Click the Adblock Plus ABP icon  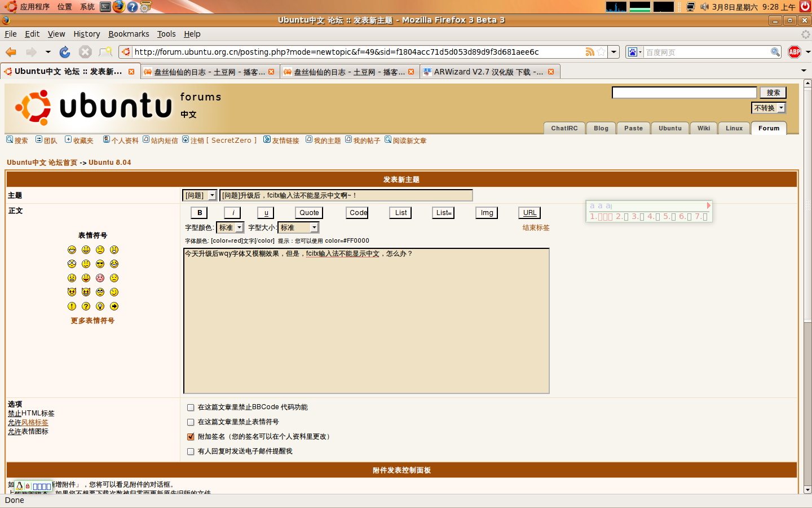coord(795,52)
